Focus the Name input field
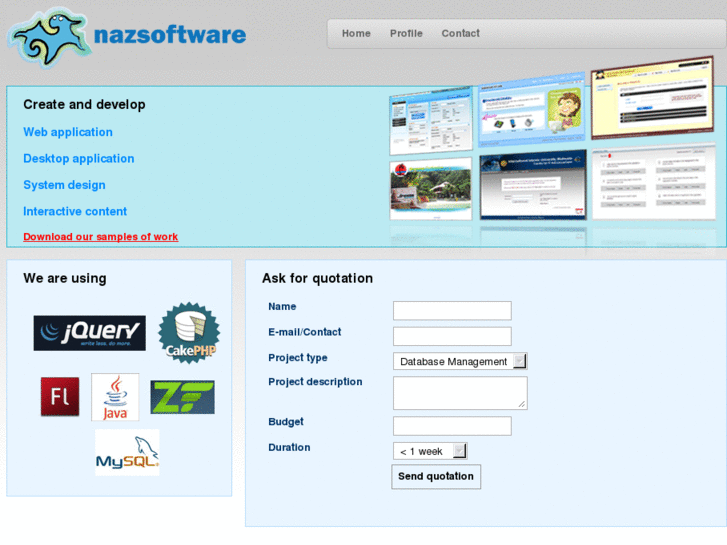727x545 pixels. [x=452, y=310]
